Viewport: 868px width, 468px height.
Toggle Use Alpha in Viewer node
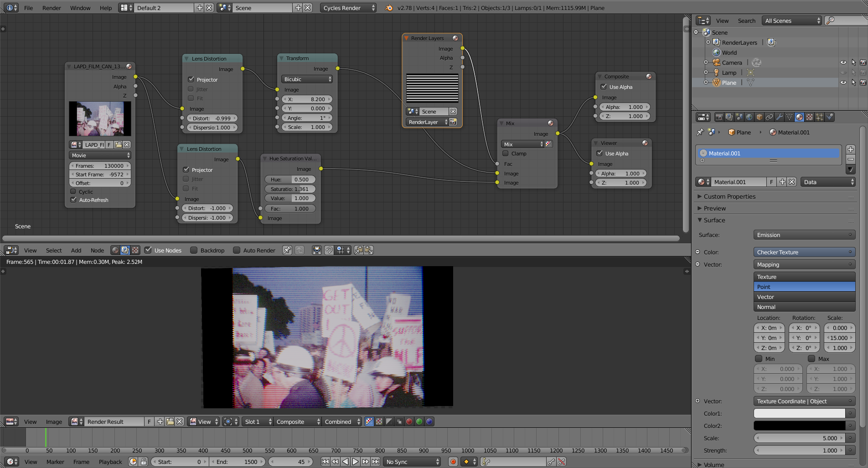(x=599, y=153)
